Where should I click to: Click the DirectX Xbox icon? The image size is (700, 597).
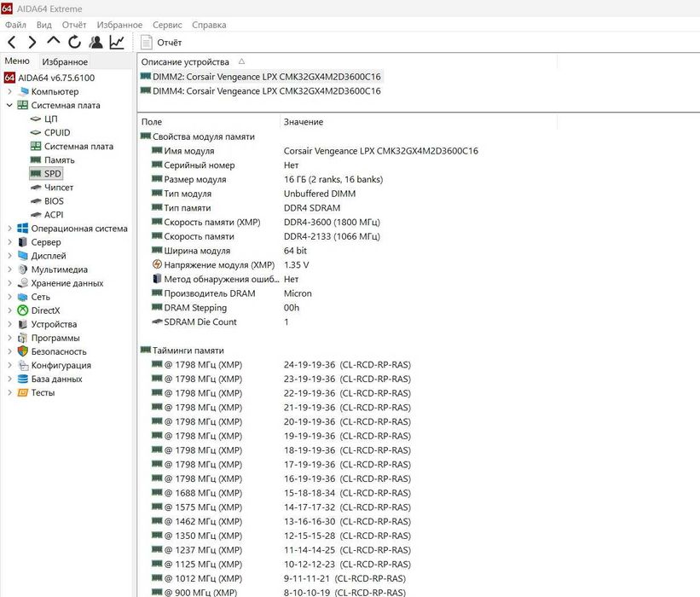pos(23,310)
